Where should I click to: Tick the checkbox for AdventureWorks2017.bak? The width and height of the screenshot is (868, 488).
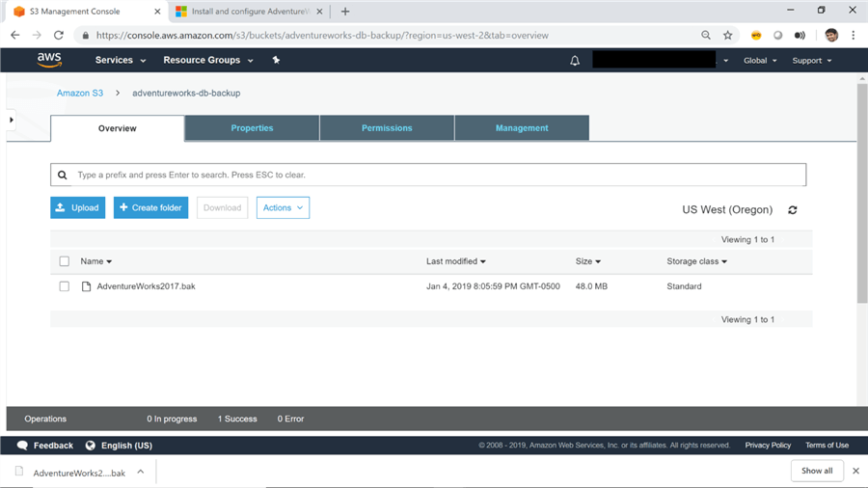(65, 286)
